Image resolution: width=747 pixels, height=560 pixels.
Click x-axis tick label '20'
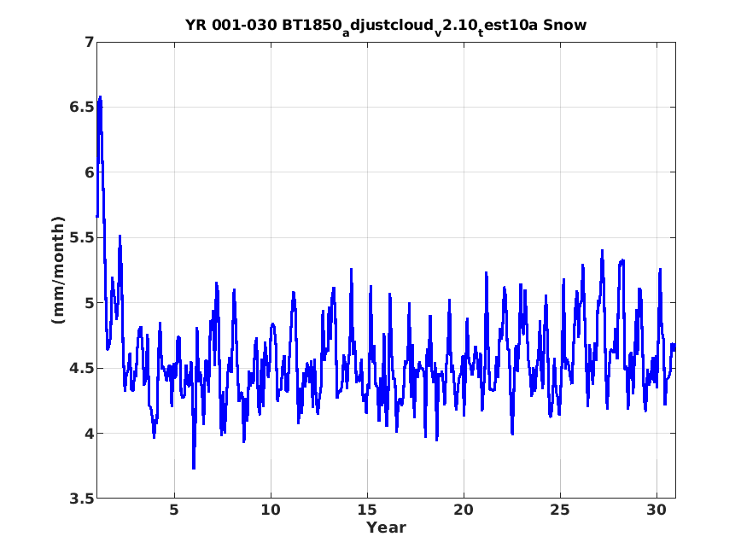[x=464, y=510]
